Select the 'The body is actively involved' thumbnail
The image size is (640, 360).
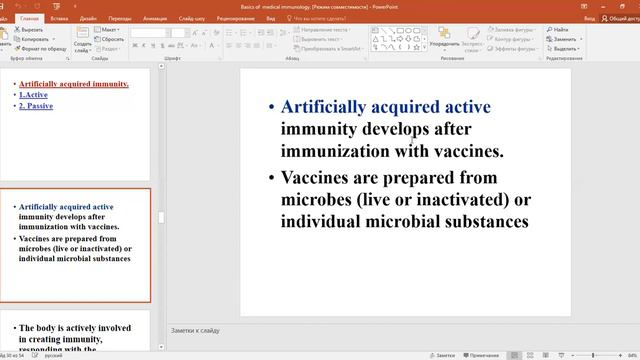click(x=75, y=331)
